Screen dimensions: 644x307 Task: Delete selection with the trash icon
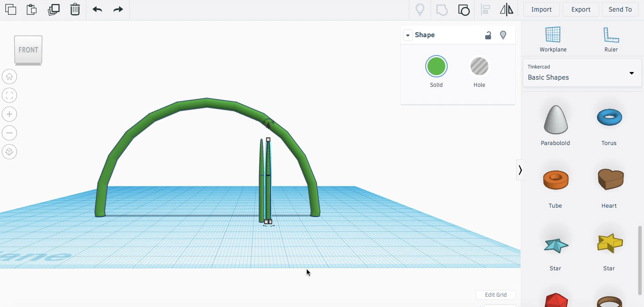[x=75, y=9]
